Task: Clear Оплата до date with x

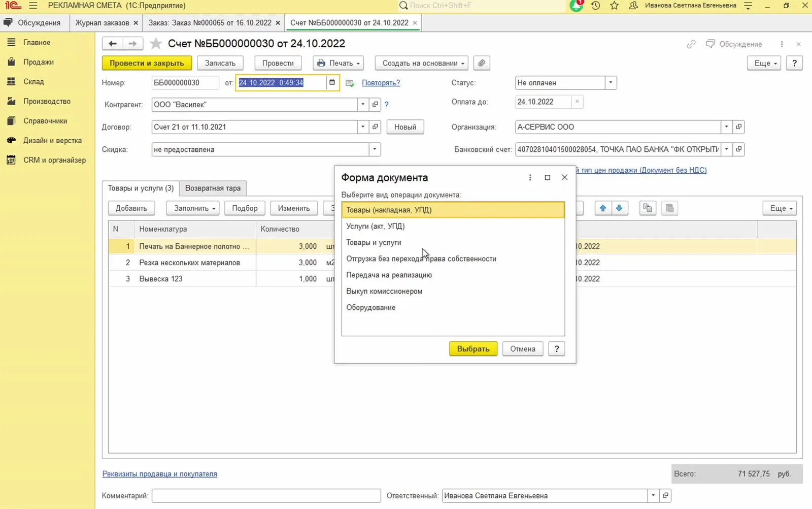Action: [577, 102]
